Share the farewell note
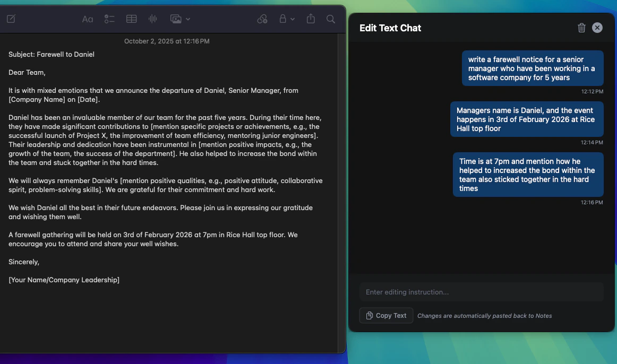Screen dimensions: 617x364 [310, 19]
